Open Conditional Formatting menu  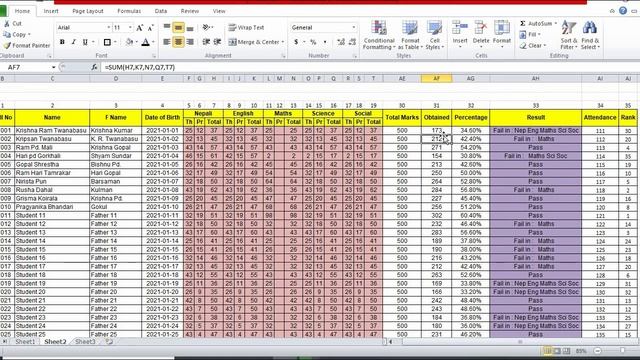point(379,35)
